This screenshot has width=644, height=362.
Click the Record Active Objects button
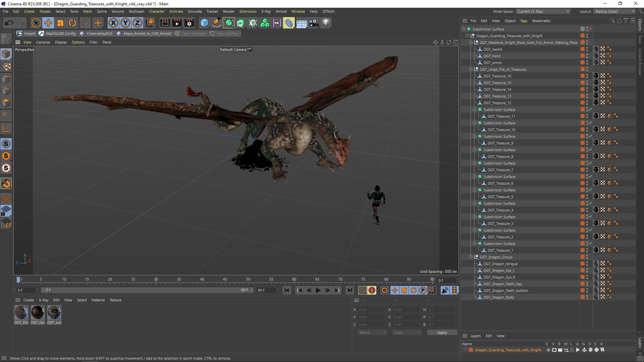click(362, 290)
